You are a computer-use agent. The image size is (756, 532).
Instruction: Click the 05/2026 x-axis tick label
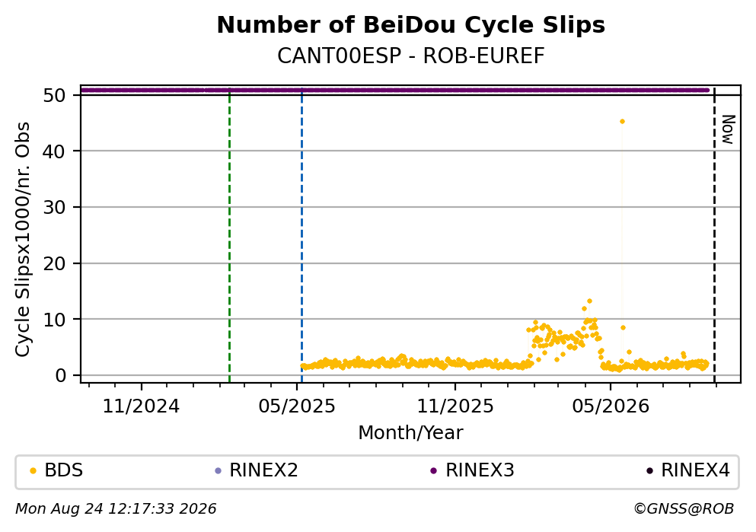611,406
